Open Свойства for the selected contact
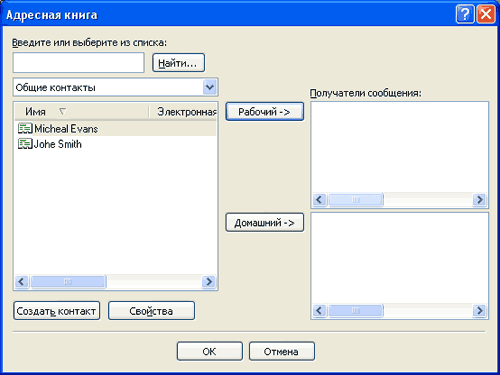Screen dimensions: 500x375 tap(151, 311)
